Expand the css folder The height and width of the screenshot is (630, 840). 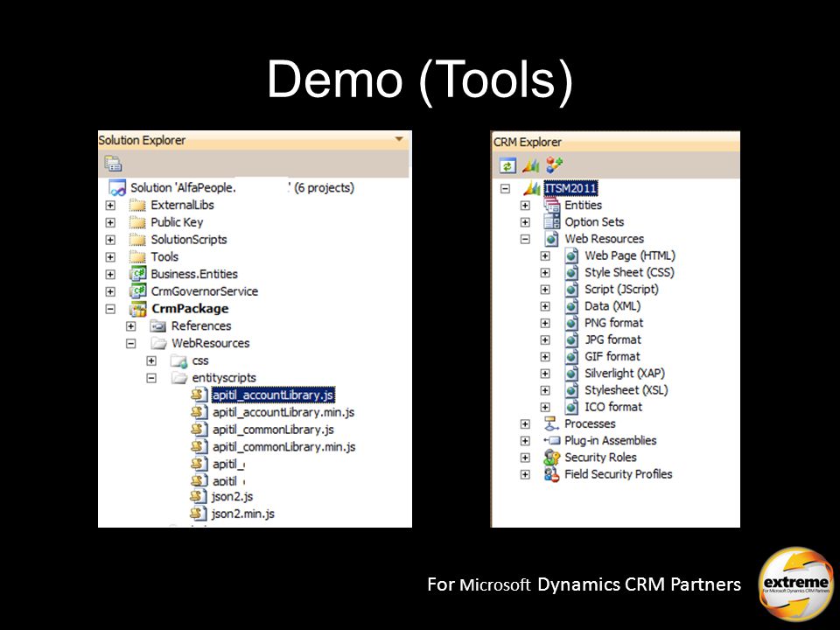pyautogui.click(x=151, y=360)
